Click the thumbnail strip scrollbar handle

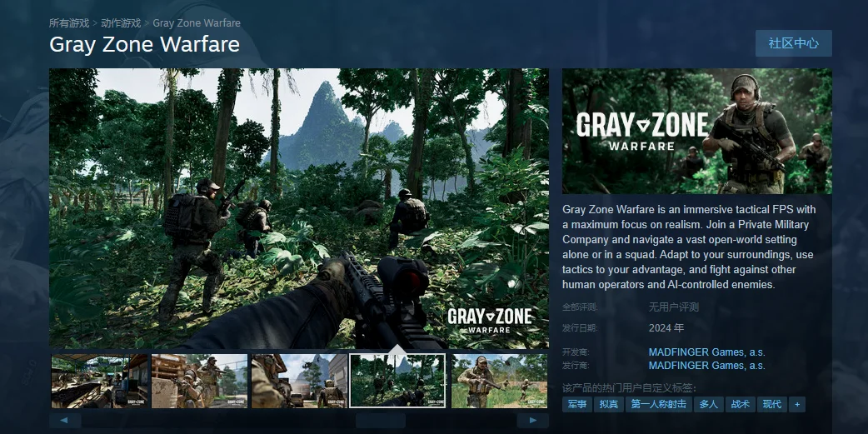point(381,421)
